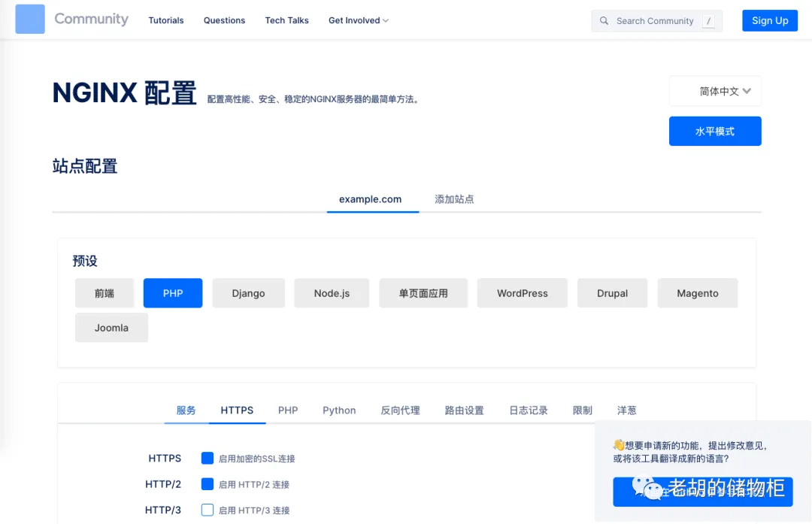The width and height of the screenshot is (812, 524).
Task: Expand the Get Involved dropdown
Action: coord(359,20)
